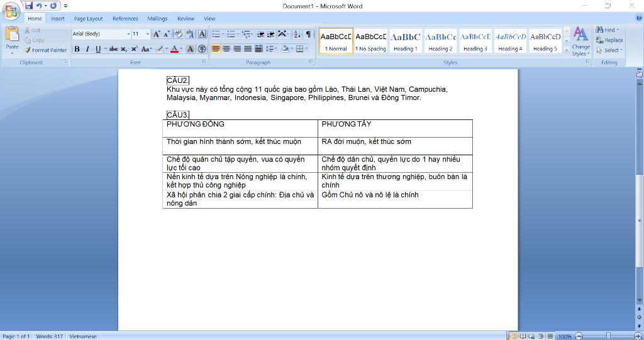Open the multilevel list dropdown
This screenshot has height=340, width=644.
pos(252,34)
